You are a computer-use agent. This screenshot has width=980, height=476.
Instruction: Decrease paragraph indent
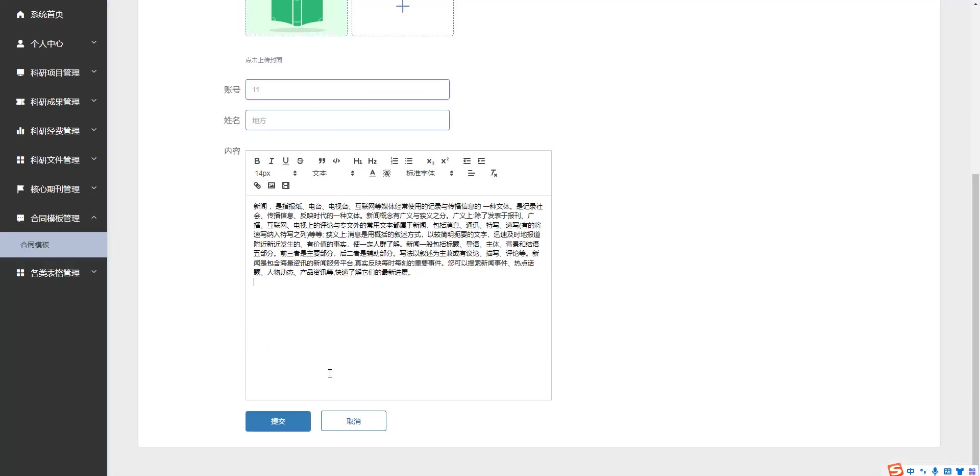pyautogui.click(x=467, y=161)
